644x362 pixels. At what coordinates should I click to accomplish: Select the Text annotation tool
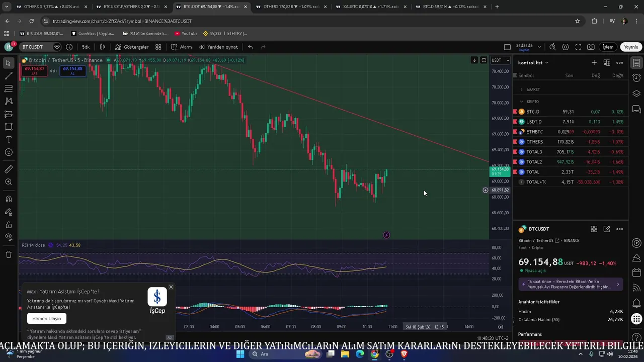coord(8,139)
